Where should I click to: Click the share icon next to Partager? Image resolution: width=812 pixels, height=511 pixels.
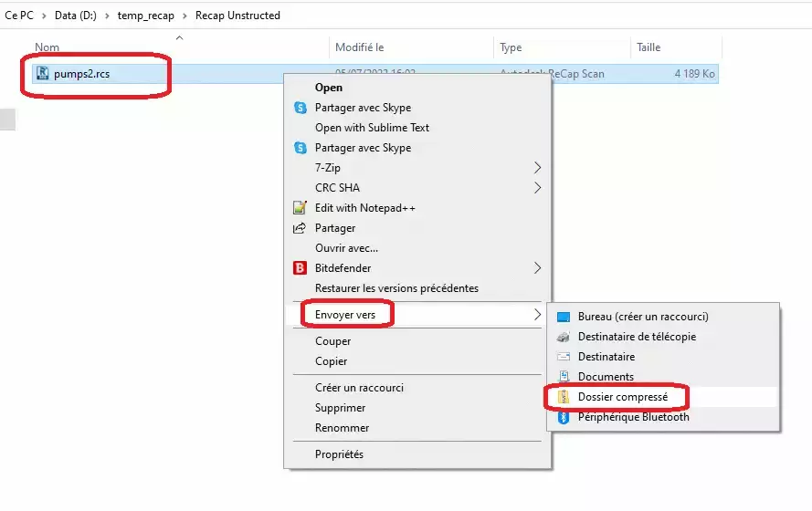click(300, 228)
